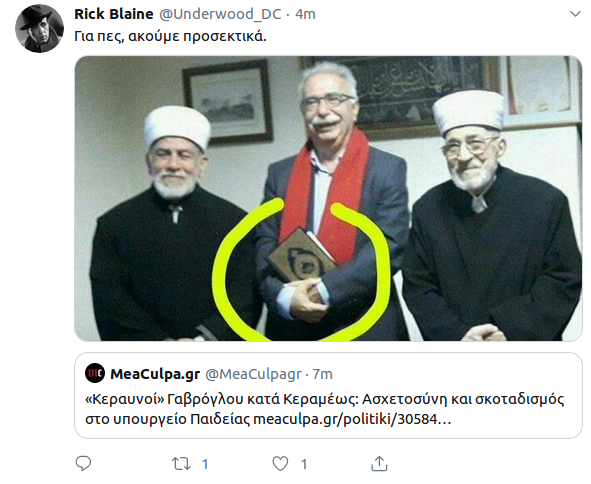Click the reply speech bubble icon
The image size is (591, 484).
(83, 463)
